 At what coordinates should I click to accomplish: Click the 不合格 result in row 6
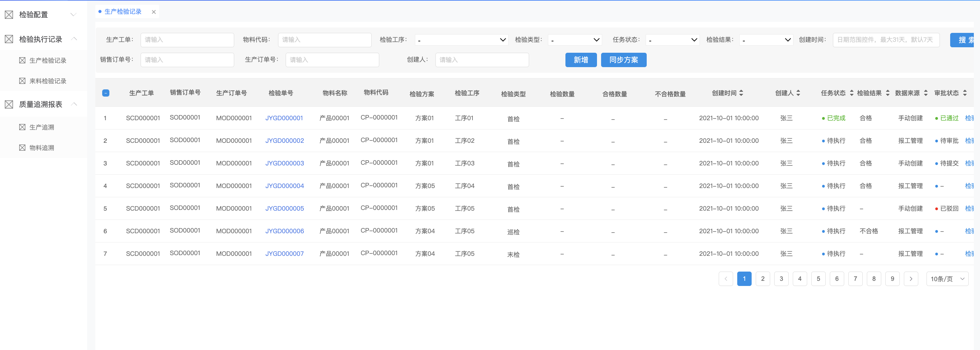(869, 231)
